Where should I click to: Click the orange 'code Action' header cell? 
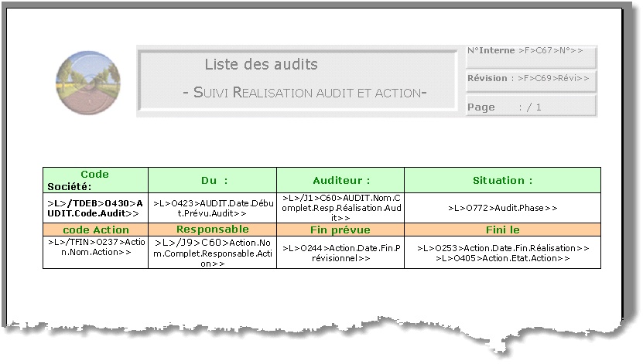(95, 230)
